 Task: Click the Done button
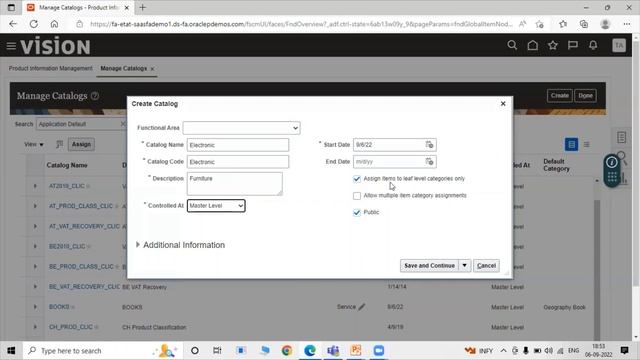coord(585,96)
